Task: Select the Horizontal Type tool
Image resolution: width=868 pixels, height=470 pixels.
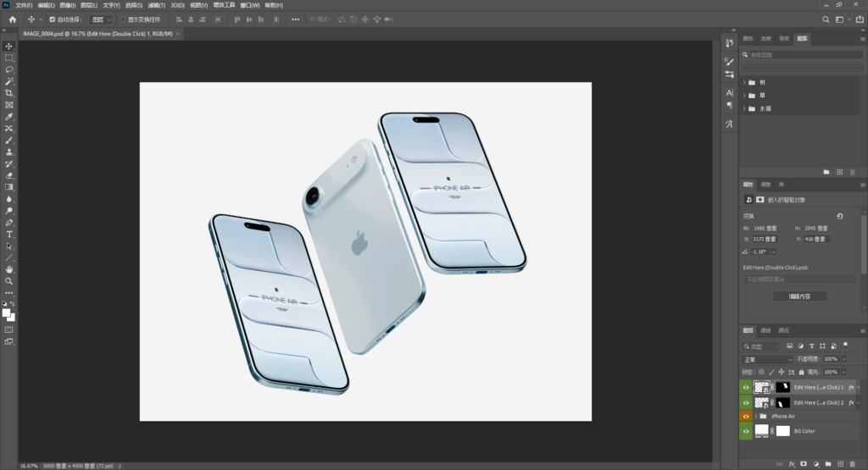Action: 8,235
